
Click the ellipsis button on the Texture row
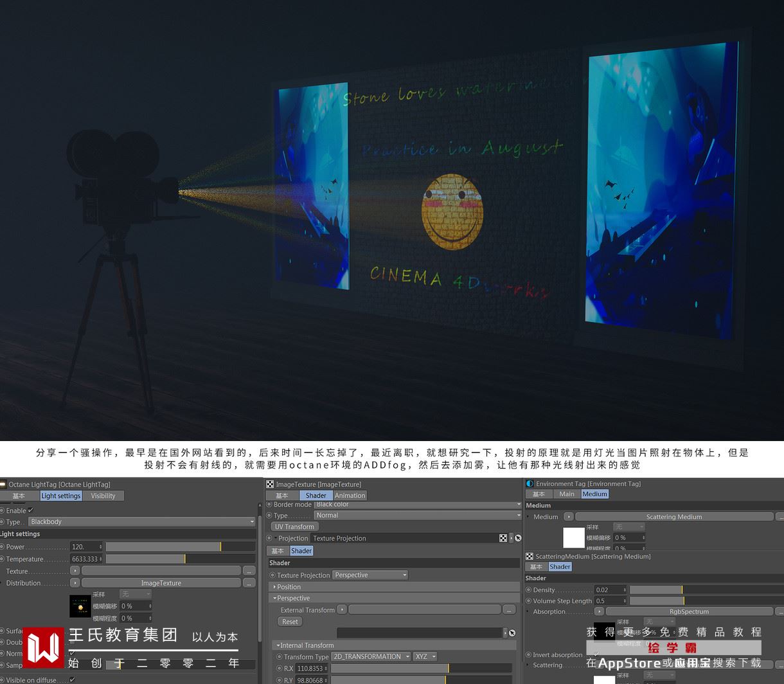tap(250, 571)
